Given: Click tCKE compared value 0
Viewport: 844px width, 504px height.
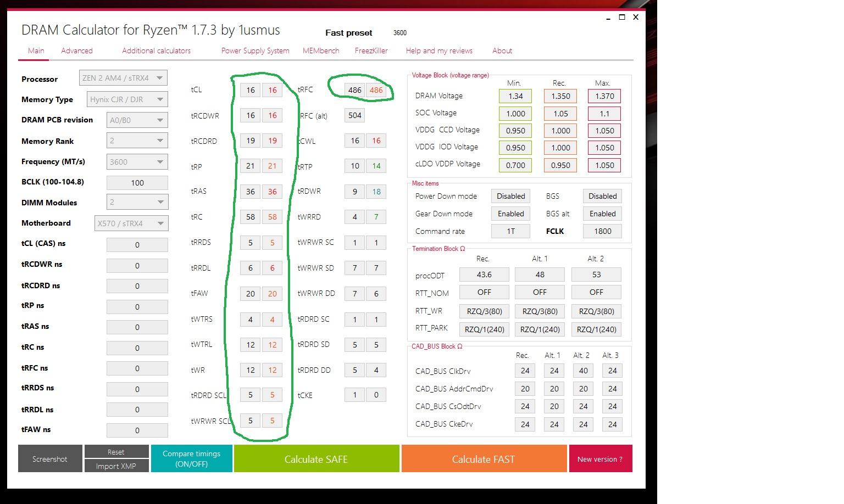Looking at the screenshot, I should click(x=376, y=395).
